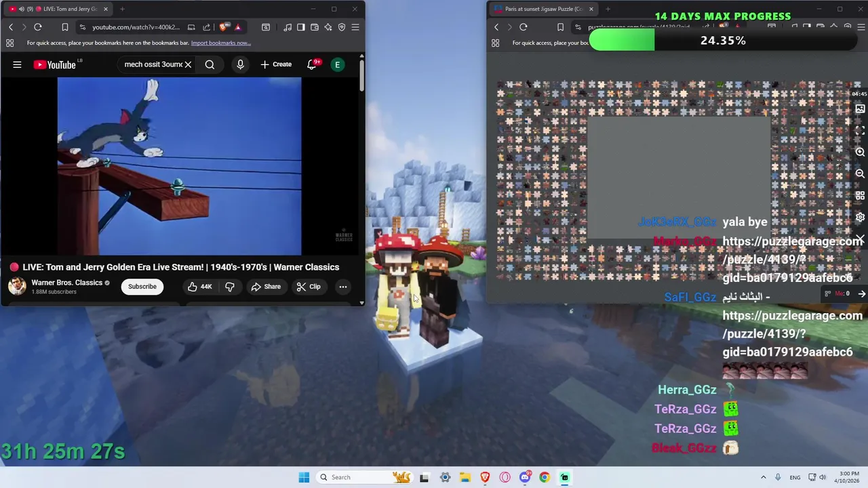Bookmark the YouTube page
868x488 pixels.
65,27
